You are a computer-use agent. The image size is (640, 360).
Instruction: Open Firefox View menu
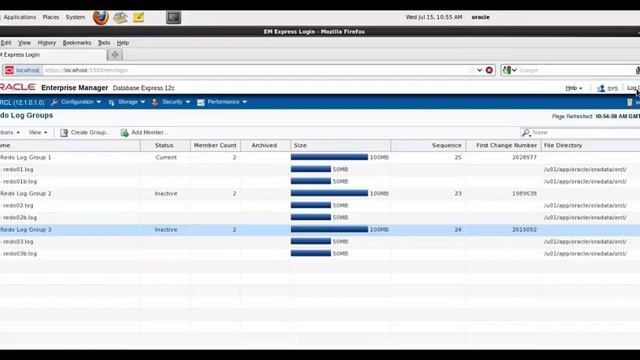(24, 43)
